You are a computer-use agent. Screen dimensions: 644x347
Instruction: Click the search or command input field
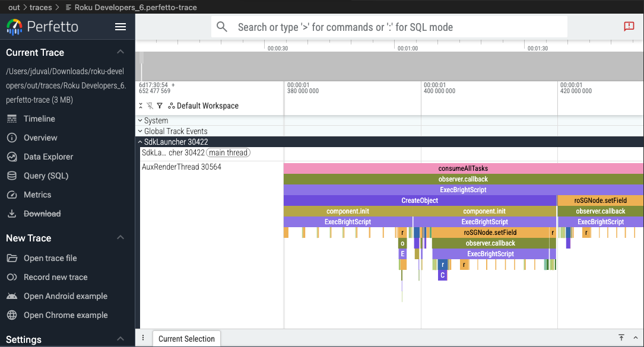tap(398, 27)
